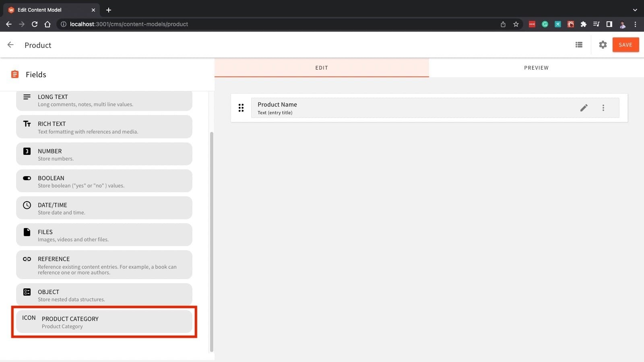The height and width of the screenshot is (362, 644).
Task: Toggle the Boolean field type switch icon
Action: [x=27, y=178]
